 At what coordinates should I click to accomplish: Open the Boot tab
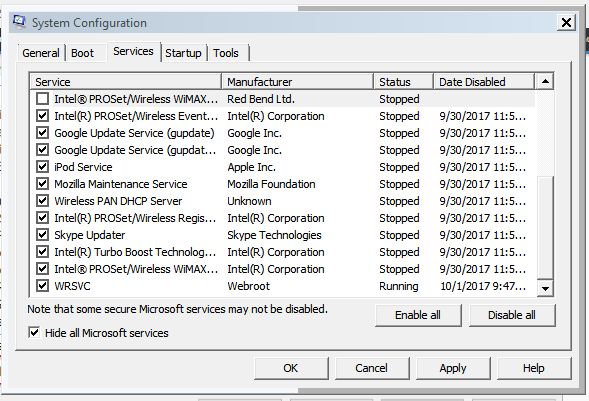pos(82,53)
